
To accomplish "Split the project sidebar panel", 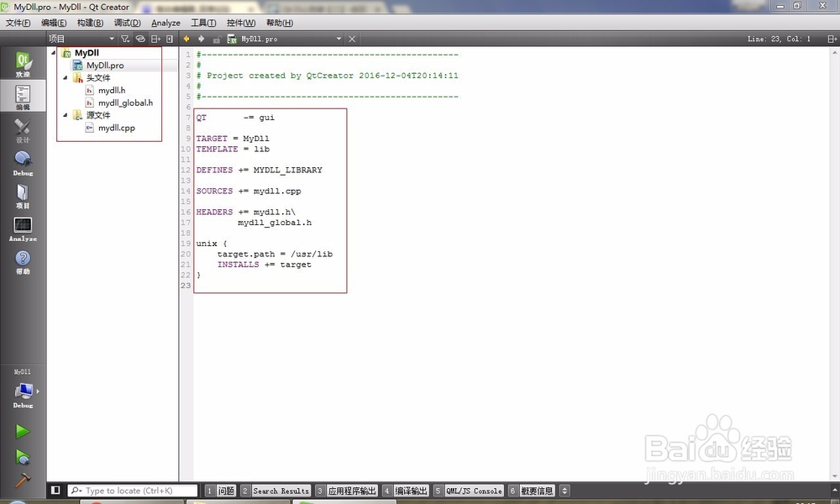I will click(155, 39).
